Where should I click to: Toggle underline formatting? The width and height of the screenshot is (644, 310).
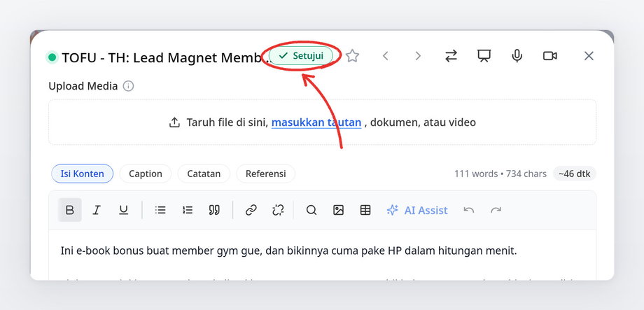[123, 210]
